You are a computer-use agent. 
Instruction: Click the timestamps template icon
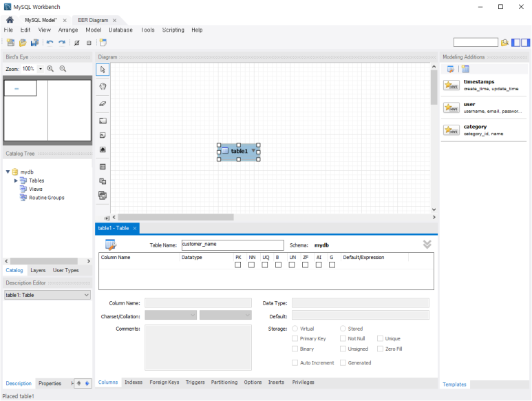click(x=451, y=85)
